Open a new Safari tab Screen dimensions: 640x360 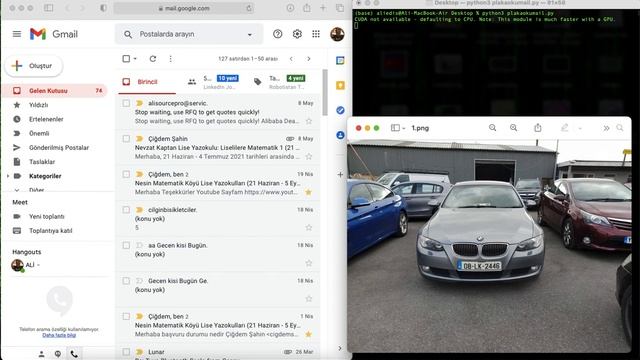point(323,8)
